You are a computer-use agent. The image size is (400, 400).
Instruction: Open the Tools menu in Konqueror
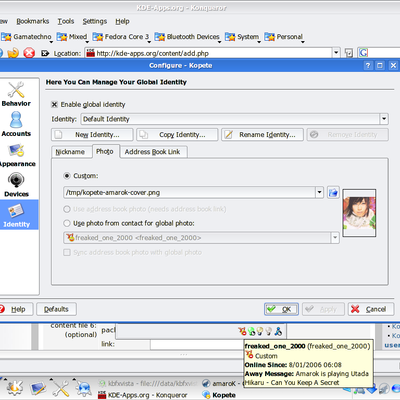coord(66,21)
